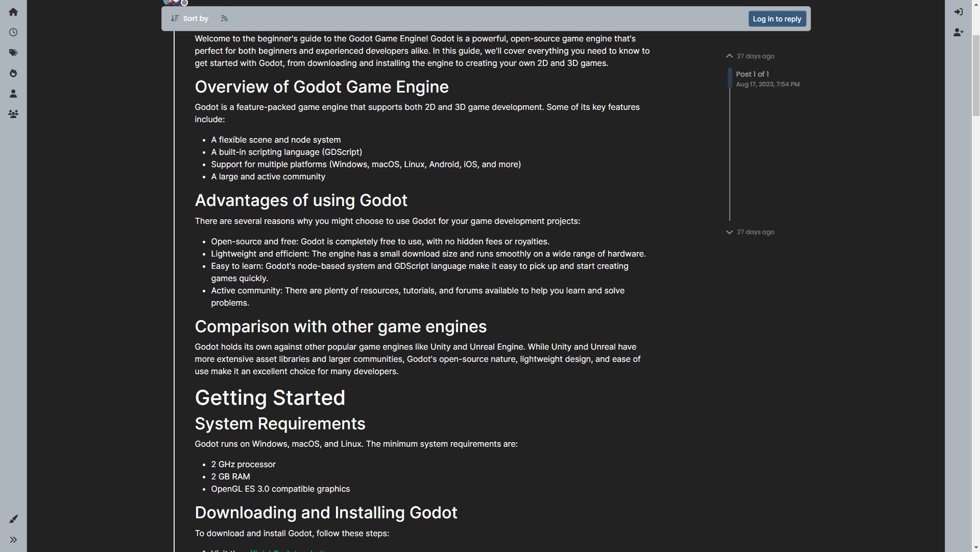980x552 pixels.
Task: Click 'Overview of Godot Game Engine' heading
Action: [x=322, y=87]
